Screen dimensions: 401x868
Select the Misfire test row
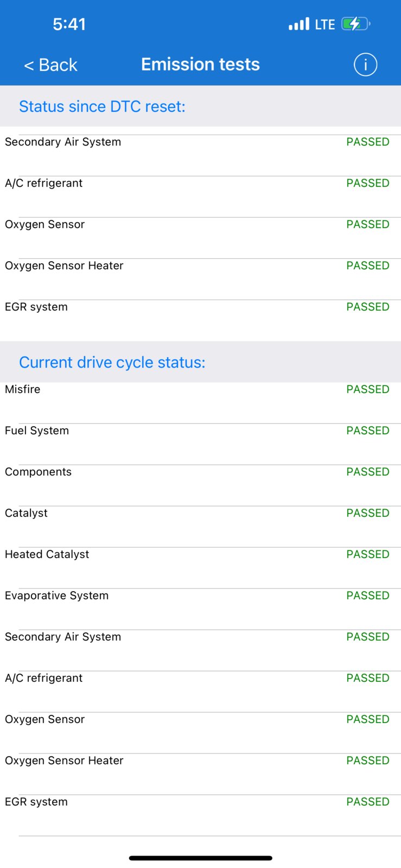click(x=200, y=403)
